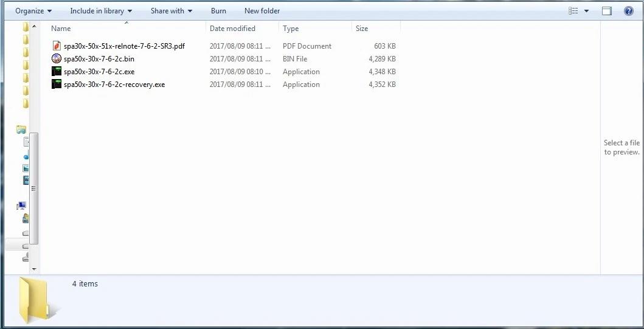Click the PDF Document type cell
The height and width of the screenshot is (329, 644).
tap(307, 46)
